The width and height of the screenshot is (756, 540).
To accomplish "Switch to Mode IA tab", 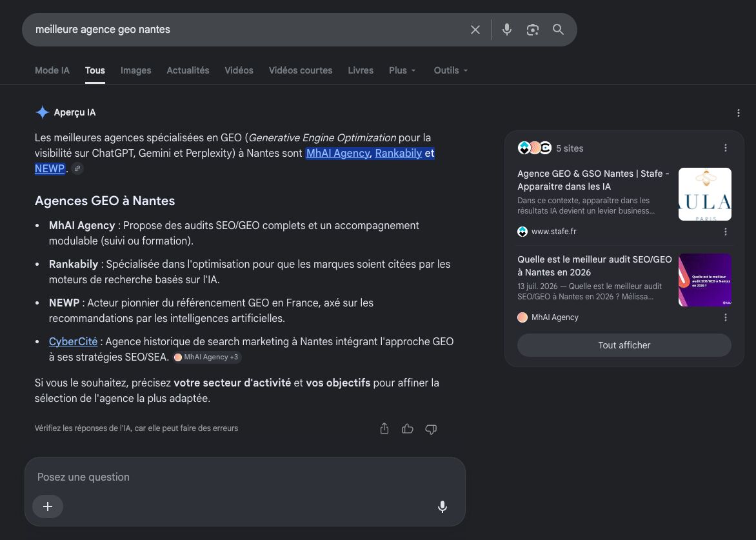I will click(52, 70).
